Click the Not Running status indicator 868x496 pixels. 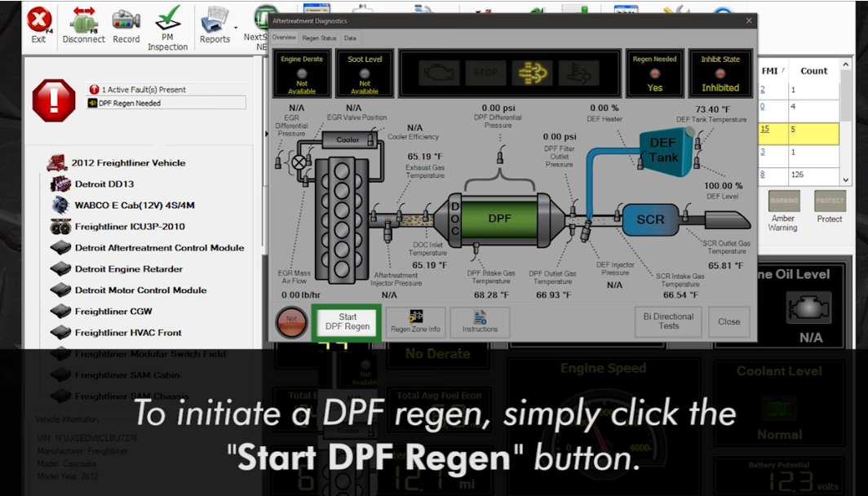291,323
